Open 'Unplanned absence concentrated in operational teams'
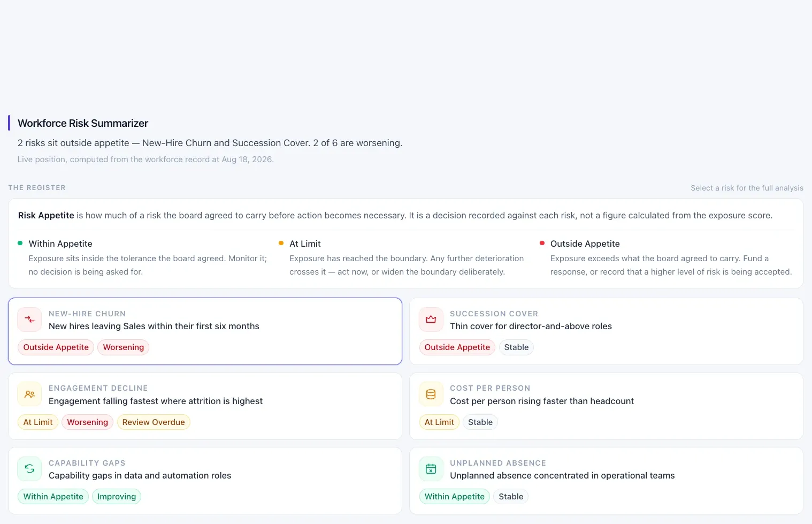The image size is (812, 524). 562,476
